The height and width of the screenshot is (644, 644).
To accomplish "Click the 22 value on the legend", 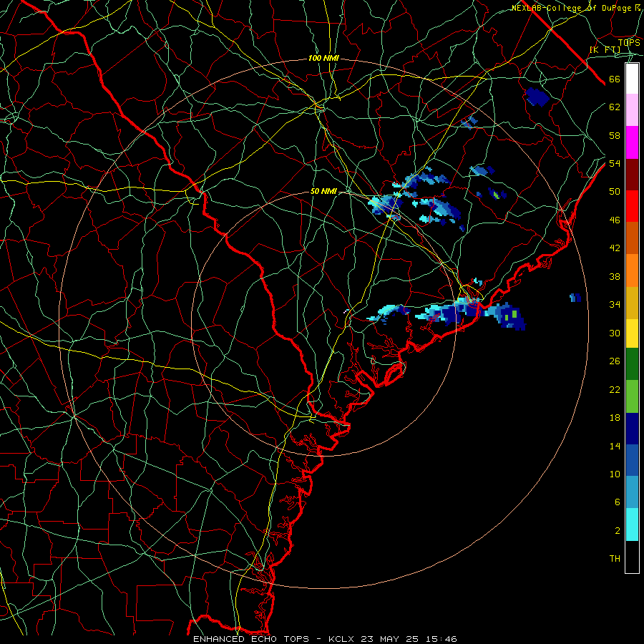I will pyautogui.click(x=615, y=390).
